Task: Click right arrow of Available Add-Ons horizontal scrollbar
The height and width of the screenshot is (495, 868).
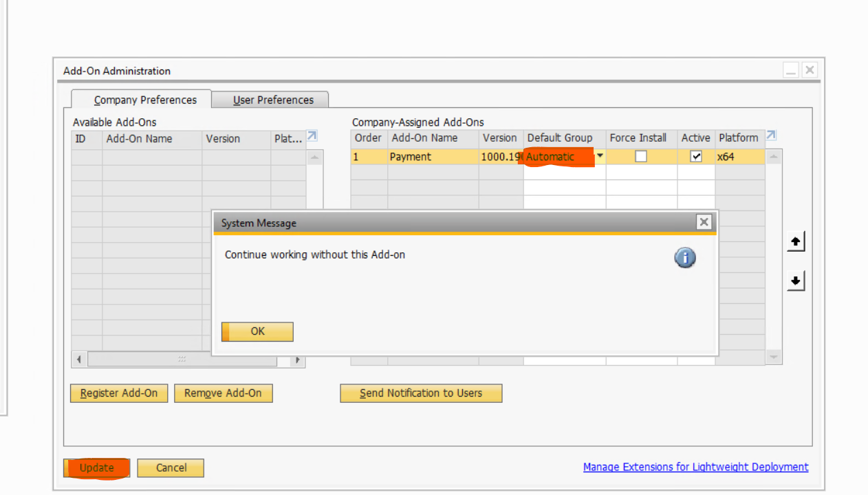Action: pyautogui.click(x=298, y=360)
